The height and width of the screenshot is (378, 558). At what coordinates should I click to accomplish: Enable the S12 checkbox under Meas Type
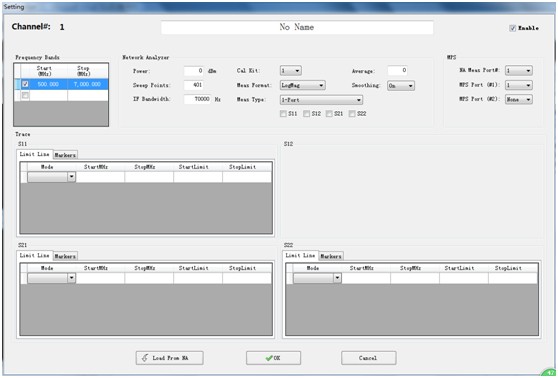click(x=306, y=114)
